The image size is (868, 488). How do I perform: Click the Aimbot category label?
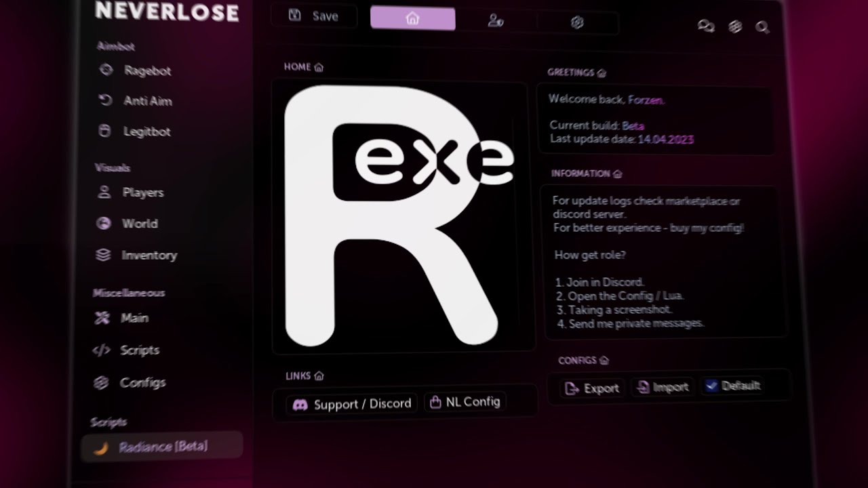tap(115, 47)
